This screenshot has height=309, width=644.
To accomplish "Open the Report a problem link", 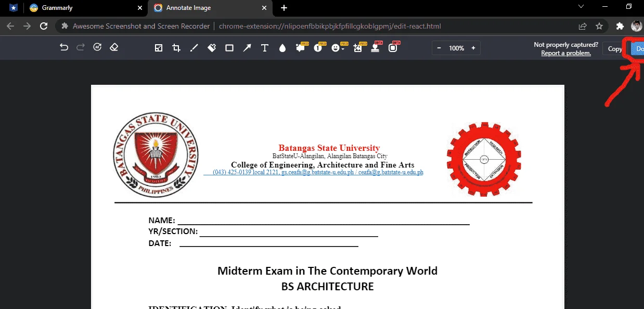I will click(565, 53).
